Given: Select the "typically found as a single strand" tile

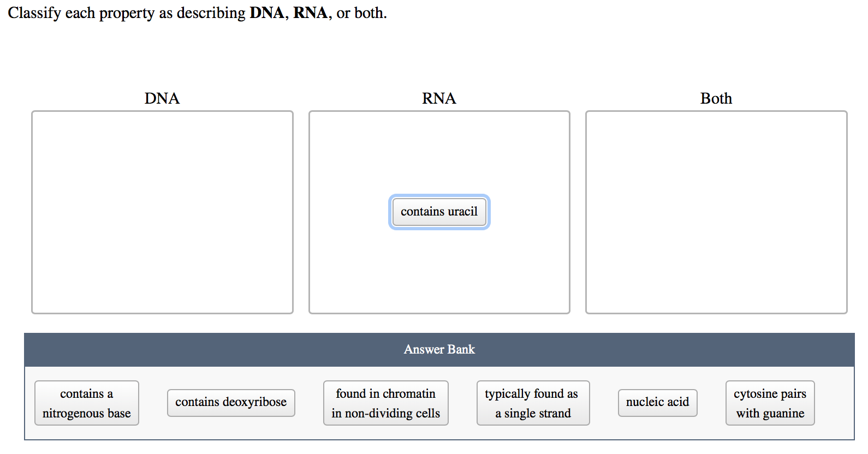Looking at the screenshot, I should (x=533, y=403).
